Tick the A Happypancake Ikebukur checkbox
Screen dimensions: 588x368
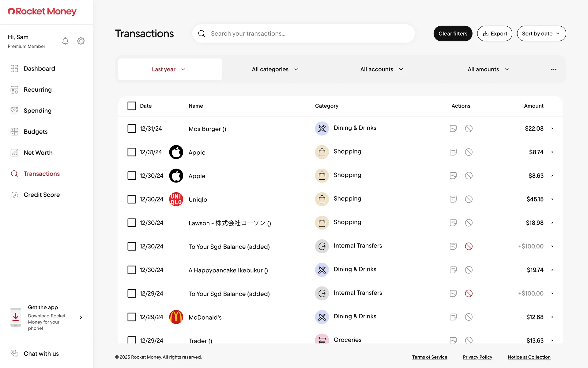click(132, 270)
